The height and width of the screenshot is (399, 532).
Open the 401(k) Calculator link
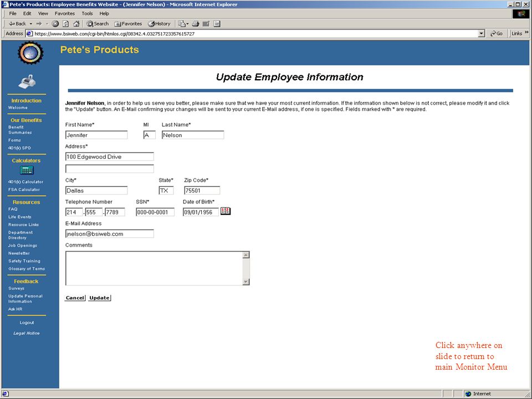point(26,182)
